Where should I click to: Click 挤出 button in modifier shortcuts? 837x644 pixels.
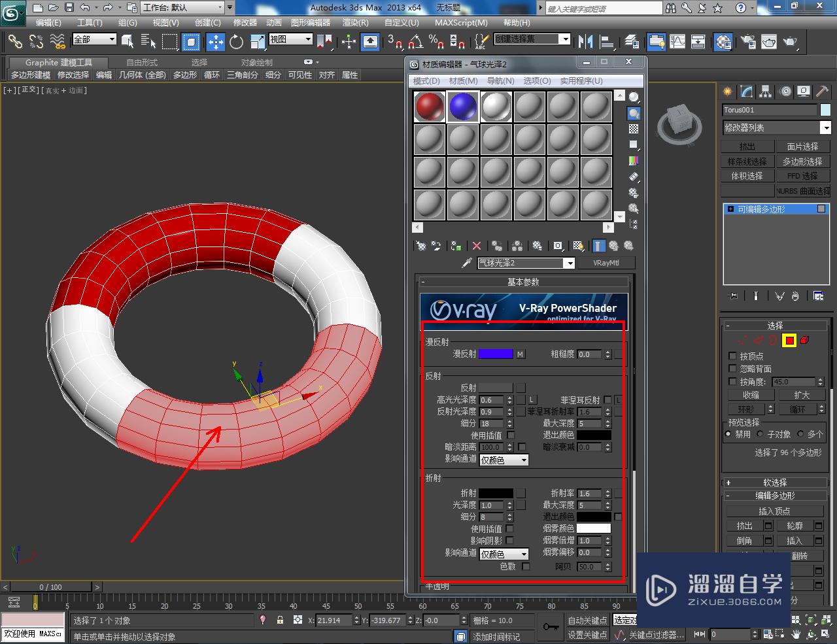click(747, 147)
